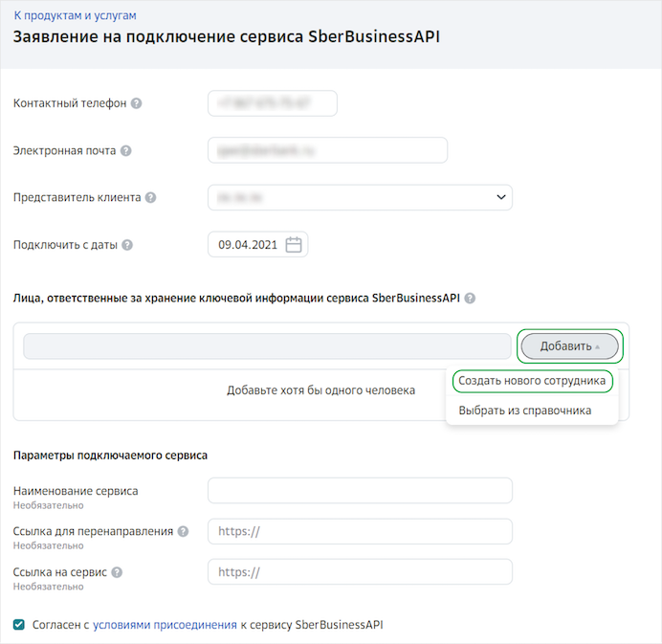The image size is (662, 644).
Task: Go back via К продуктам и услугам link
Action: tap(75, 15)
